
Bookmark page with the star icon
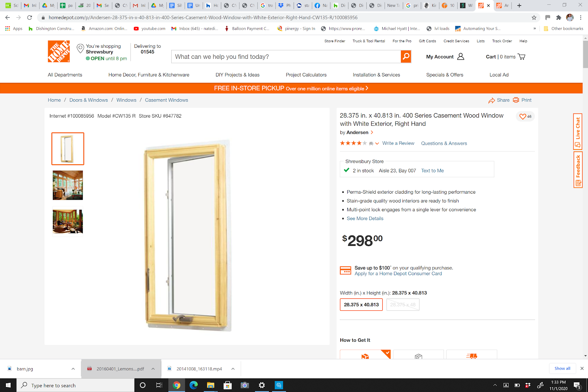pos(534,17)
